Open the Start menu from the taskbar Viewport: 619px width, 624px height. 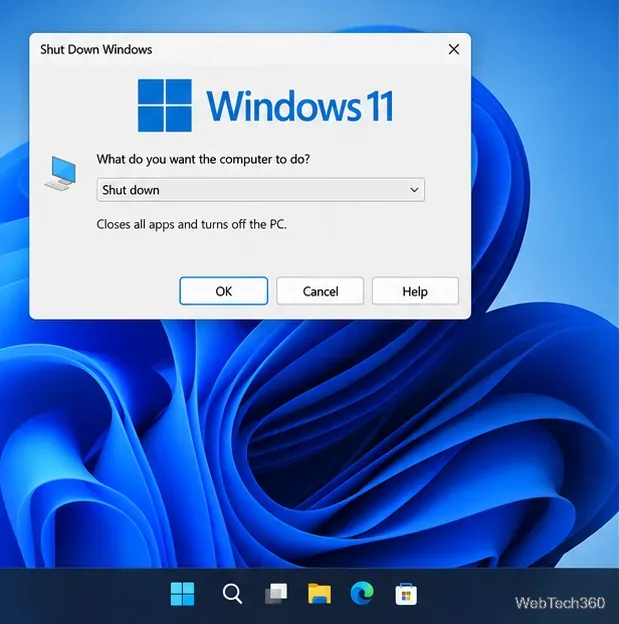tap(182, 594)
